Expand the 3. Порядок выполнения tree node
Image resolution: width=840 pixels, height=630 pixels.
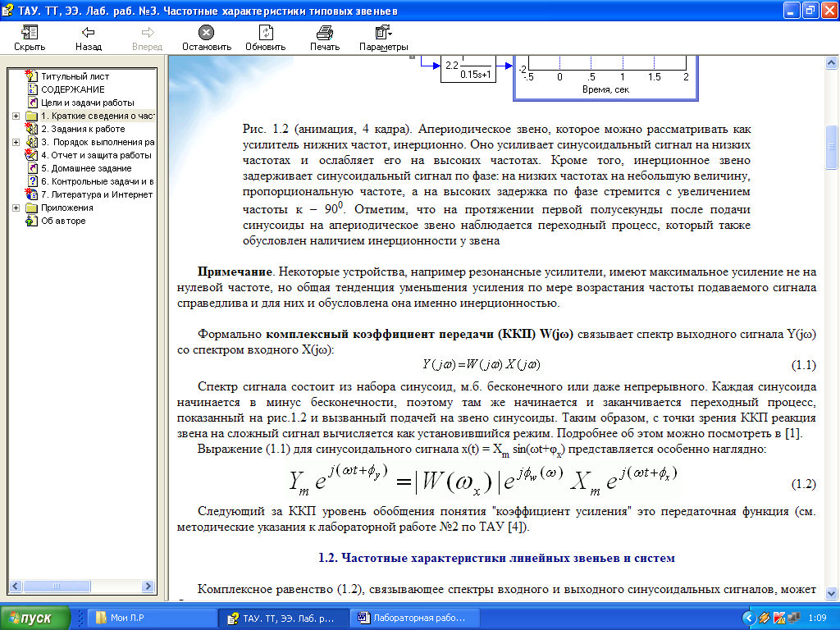click(16, 142)
